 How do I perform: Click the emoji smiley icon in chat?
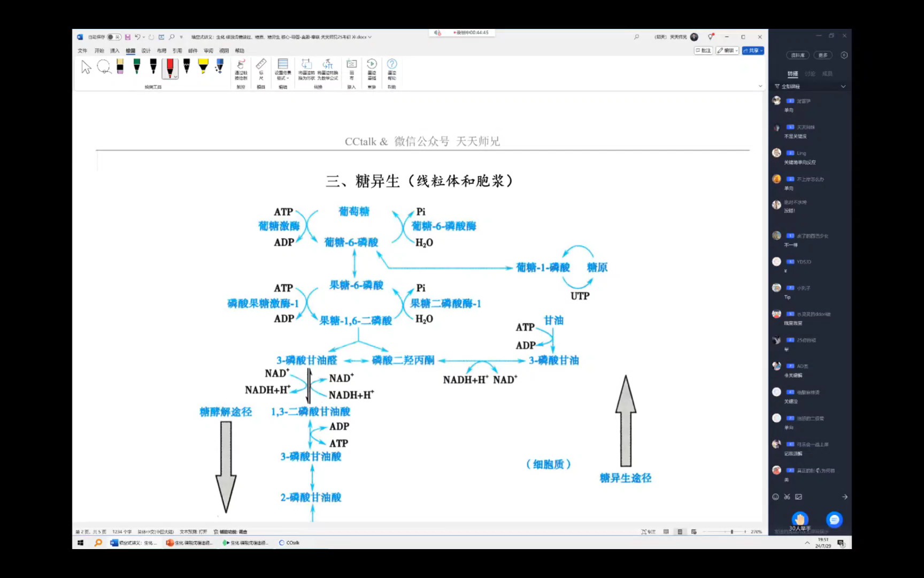coord(775,497)
